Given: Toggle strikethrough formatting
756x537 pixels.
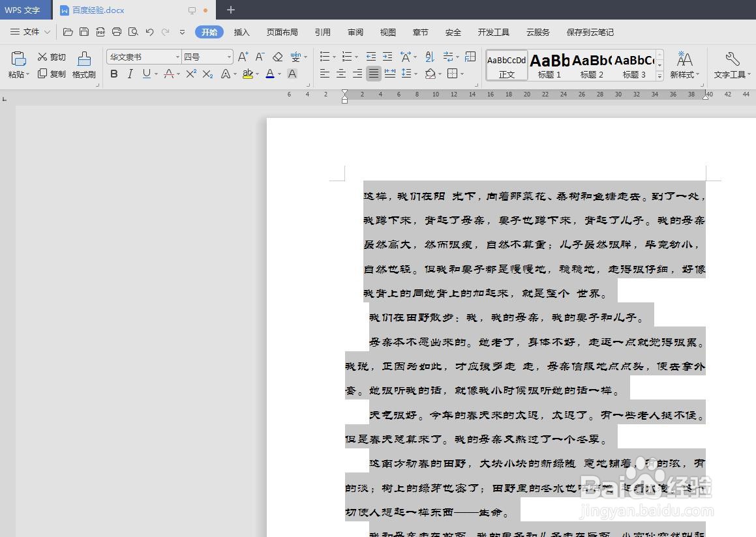Looking at the screenshot, I should tap(169, 74).
